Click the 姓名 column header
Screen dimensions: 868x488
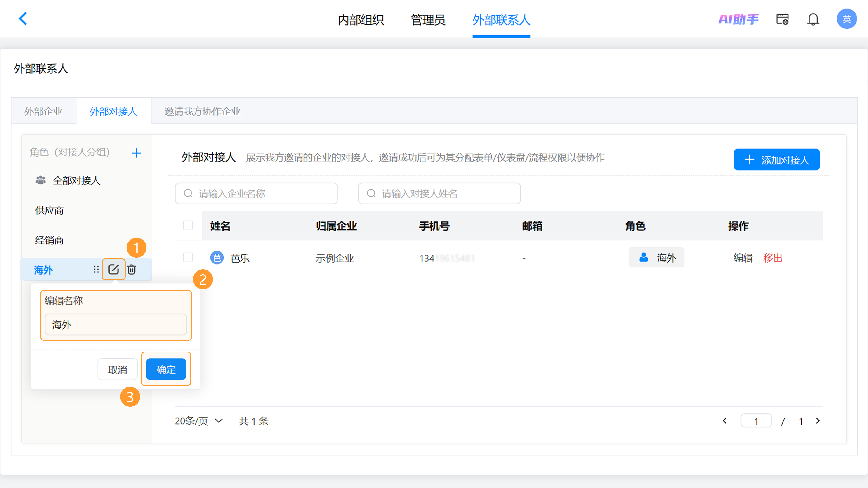(220, 226)
